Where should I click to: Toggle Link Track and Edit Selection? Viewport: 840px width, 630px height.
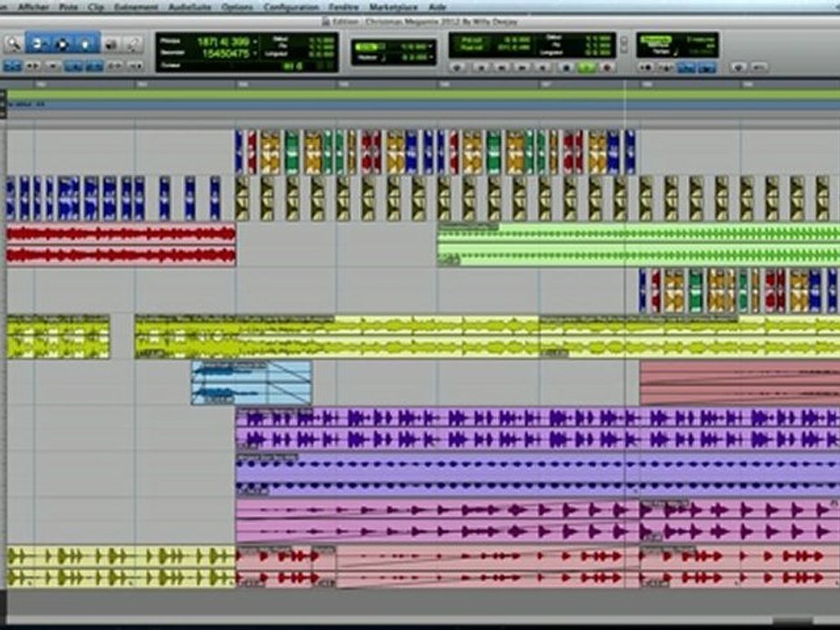point(115,66)
